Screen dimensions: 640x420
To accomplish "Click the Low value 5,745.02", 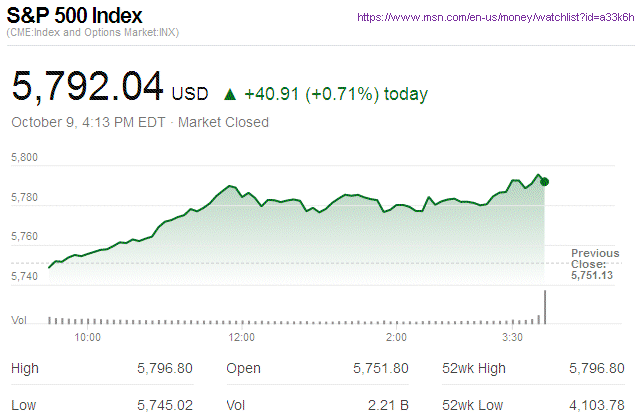I will 164,404.
